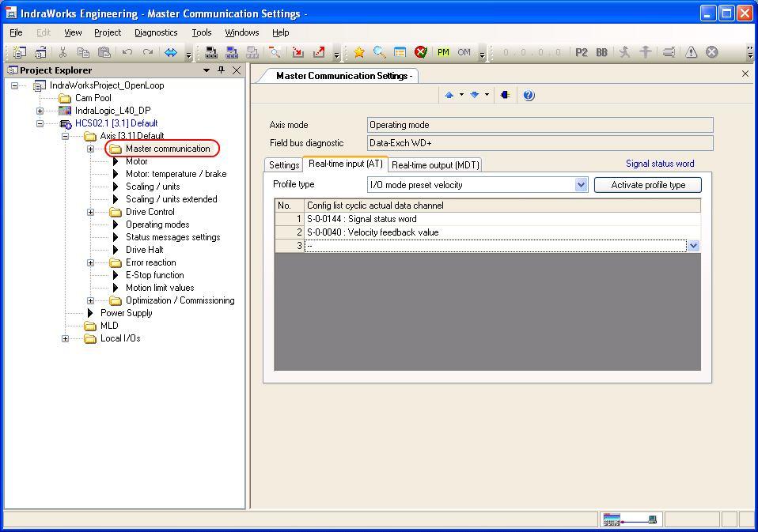This screenshot has width=758, height=532.
Task: Switch to Real-time output (MDT) tab
Action: [x=435, y=165]
